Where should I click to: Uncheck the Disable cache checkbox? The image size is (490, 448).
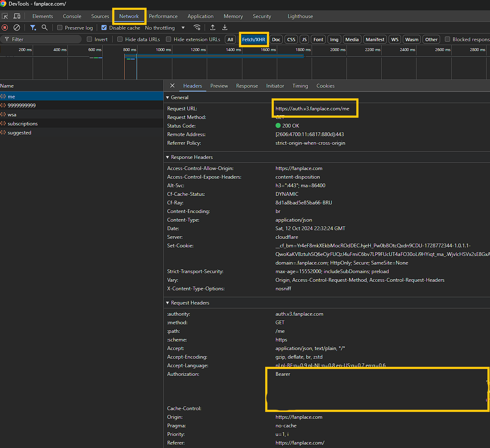click(104, 28)
